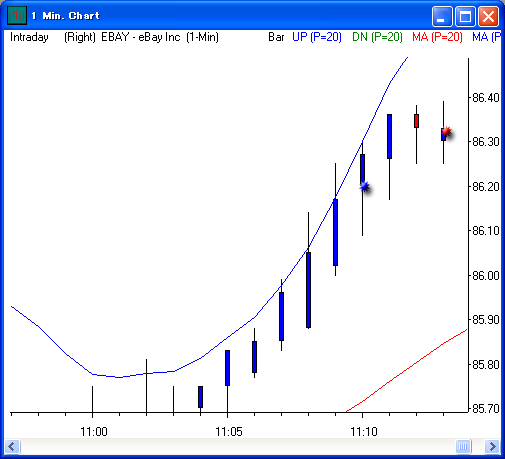This screenshot has height=459, width=505.
Task: Minimize the 1 Min. Chart window
Action: click(x=441, y=16)
